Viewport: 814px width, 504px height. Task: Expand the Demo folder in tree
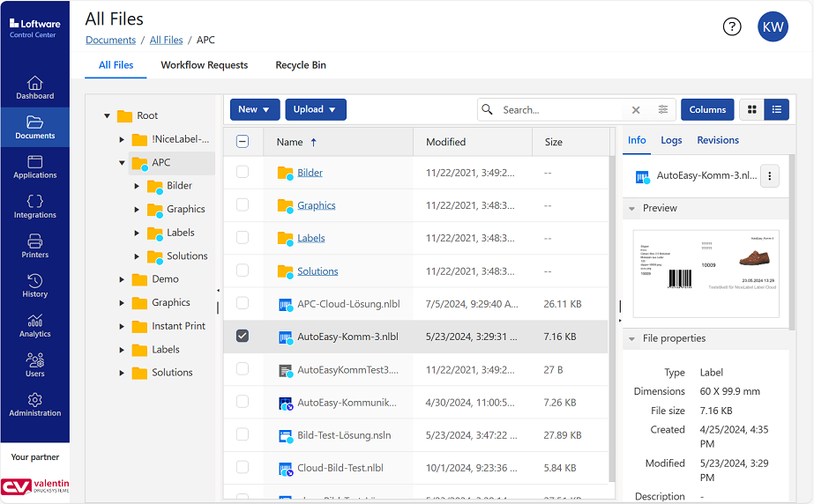point(122,279)
